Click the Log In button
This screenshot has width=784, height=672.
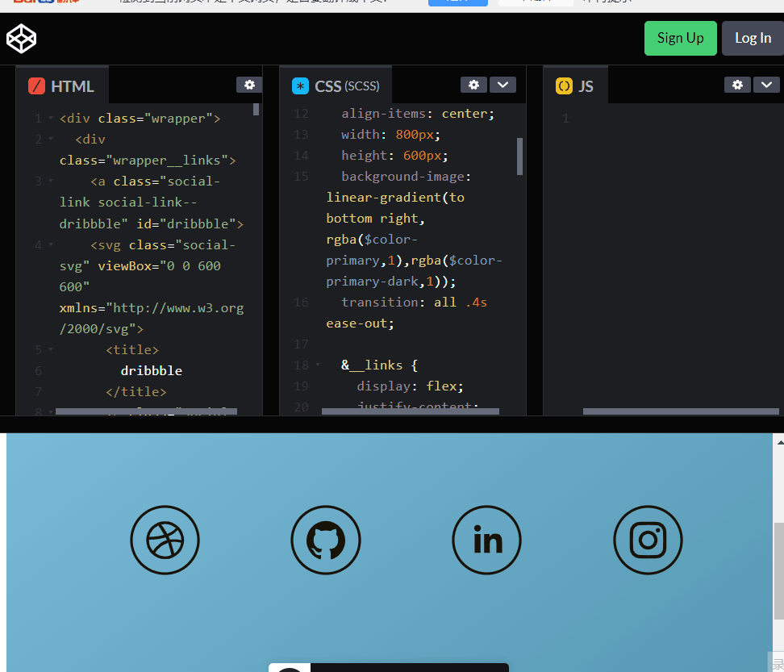[753, 38]
